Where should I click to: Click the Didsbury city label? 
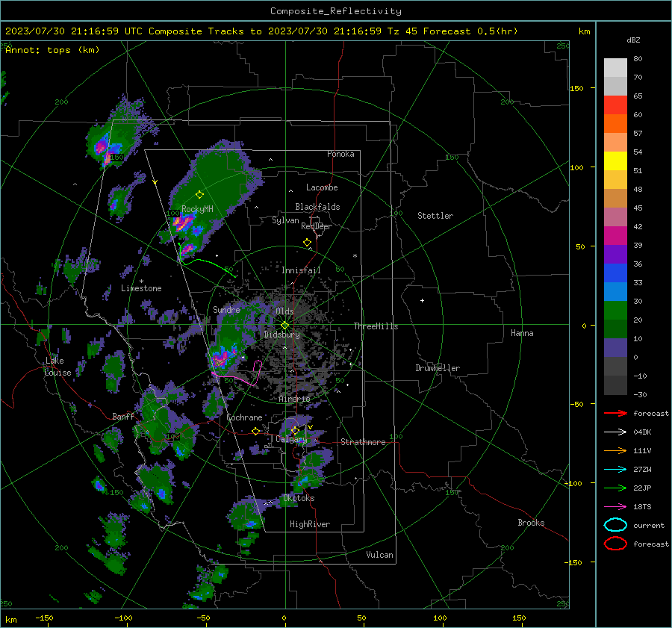[281, 335]
